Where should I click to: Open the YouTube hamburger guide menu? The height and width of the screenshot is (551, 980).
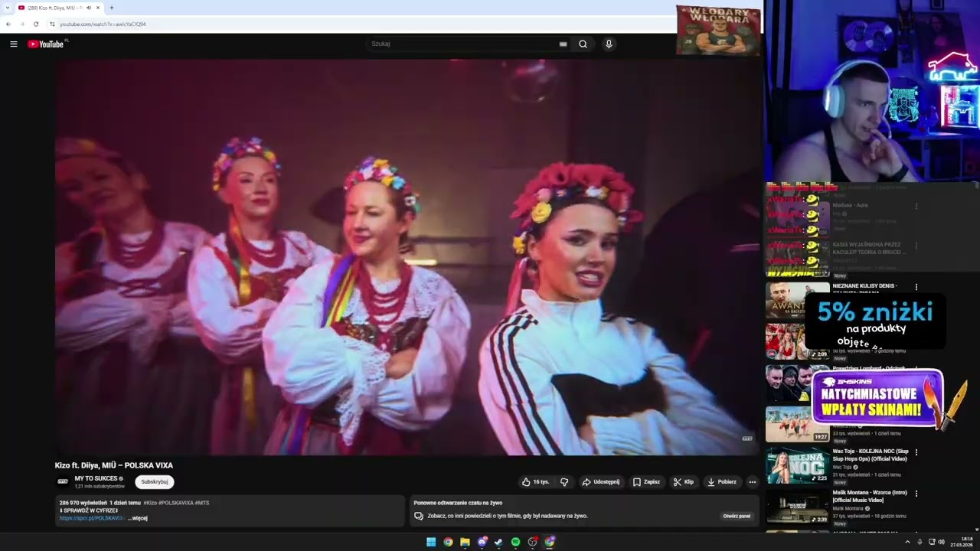pyautogui.click(x=13, y=44)
